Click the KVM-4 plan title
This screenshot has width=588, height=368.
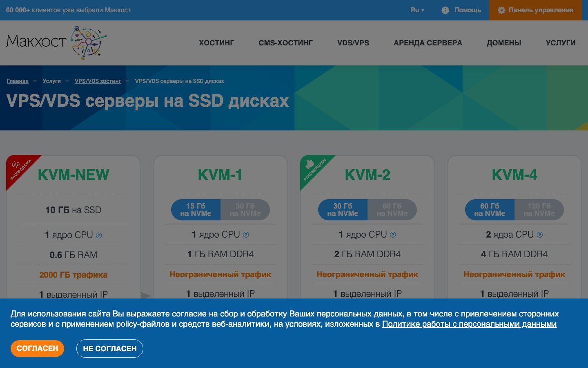coord(514,175)
